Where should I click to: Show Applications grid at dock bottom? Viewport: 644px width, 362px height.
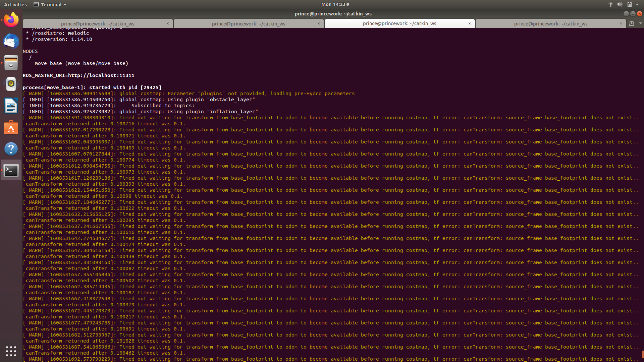coord(11,351)
